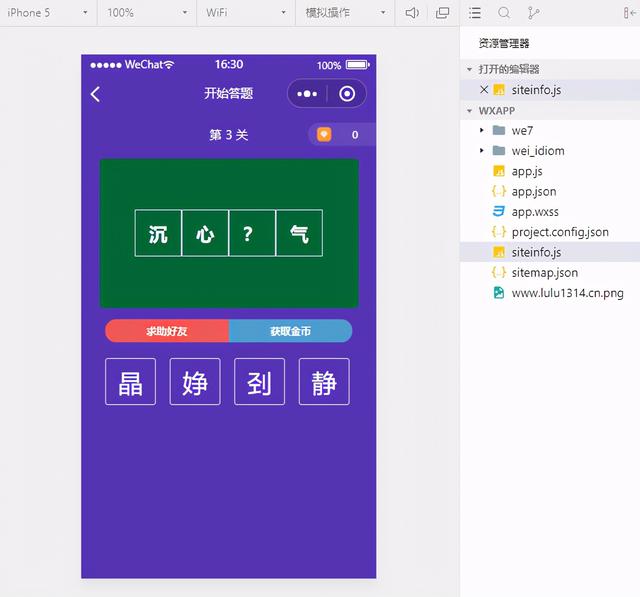Click the simulator battery icon
The width and height of the screenshot is (640, 597).
click(358, 65)
